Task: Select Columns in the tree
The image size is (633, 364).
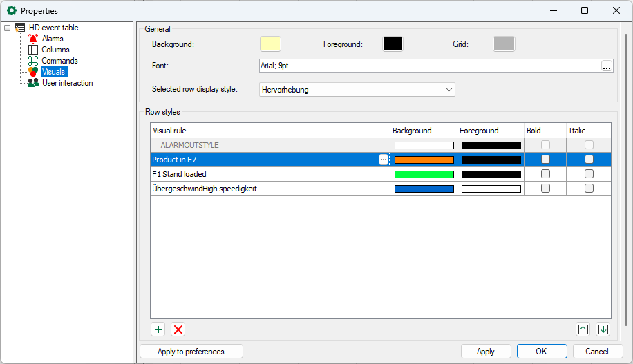Action: 55,50
